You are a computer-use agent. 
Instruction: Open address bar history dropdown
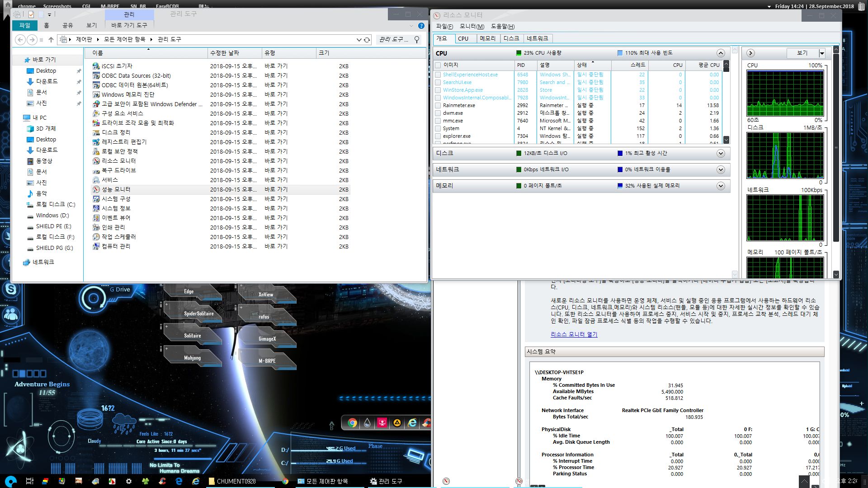359,40
